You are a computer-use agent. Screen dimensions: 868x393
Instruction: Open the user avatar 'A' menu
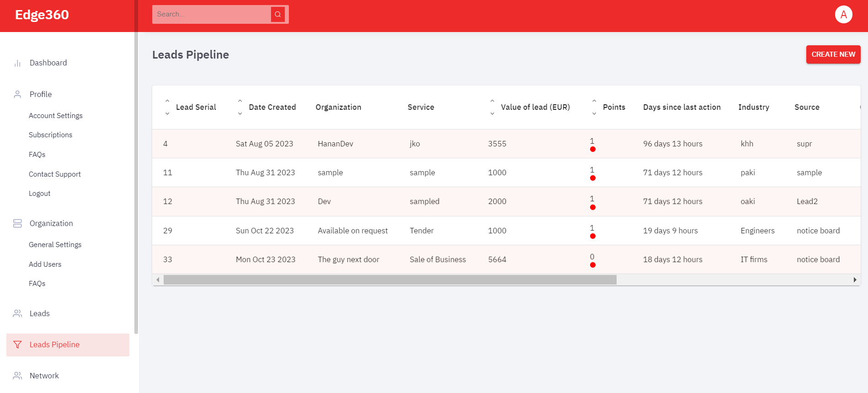point(843,14)
